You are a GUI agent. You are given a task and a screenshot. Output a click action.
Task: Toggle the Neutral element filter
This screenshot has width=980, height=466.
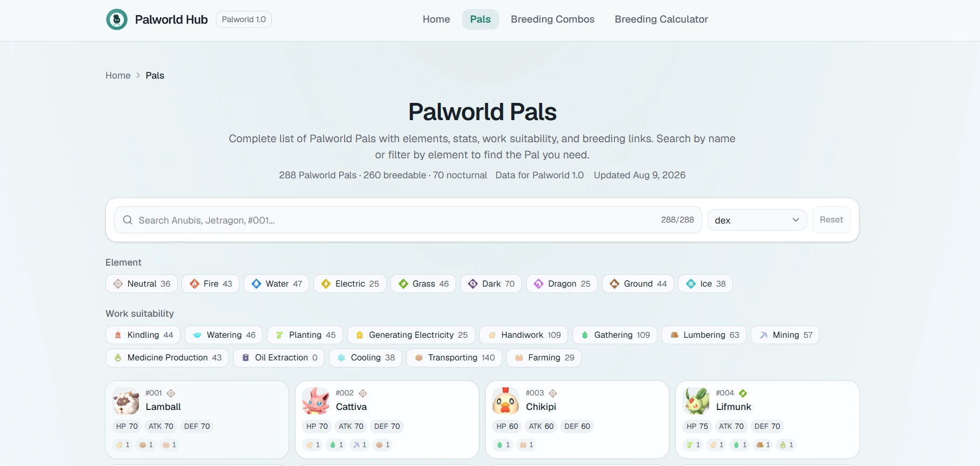coord(142,284)
